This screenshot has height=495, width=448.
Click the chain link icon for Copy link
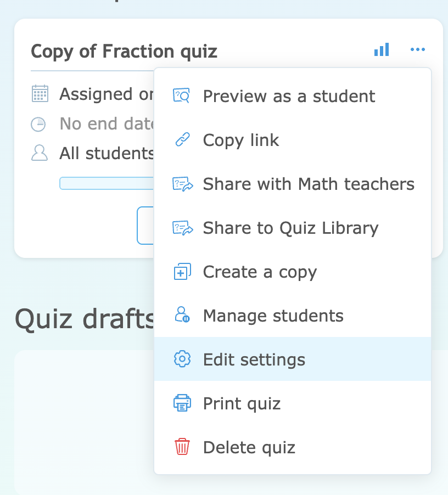183,140
